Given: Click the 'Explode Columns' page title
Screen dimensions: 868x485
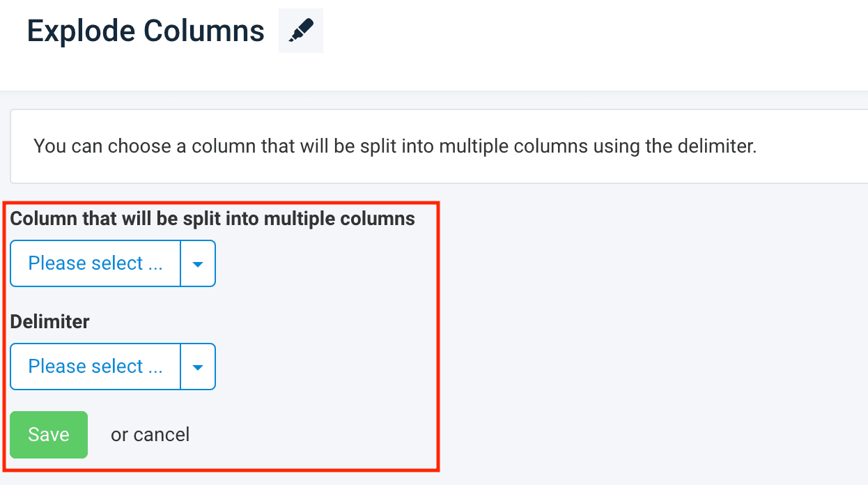Looking at the screenshot, I should (146, 31).
